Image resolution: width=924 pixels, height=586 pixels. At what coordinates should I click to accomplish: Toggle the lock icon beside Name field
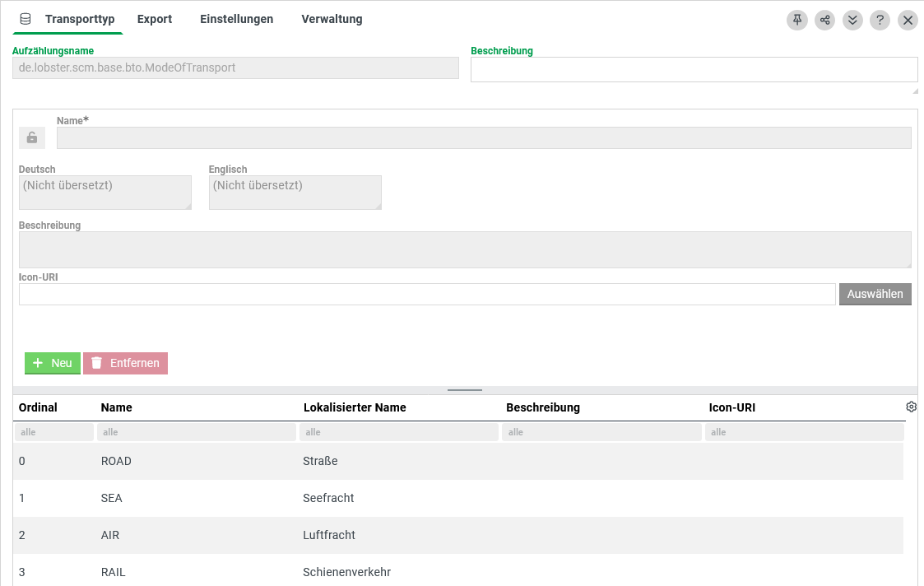pos(32,137)
